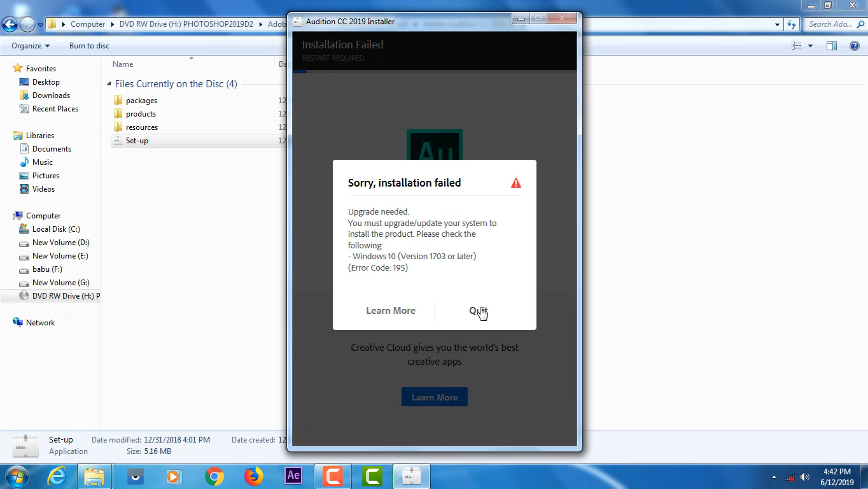
Task: Sort files by Name column
Action: [x=123, y=64]
